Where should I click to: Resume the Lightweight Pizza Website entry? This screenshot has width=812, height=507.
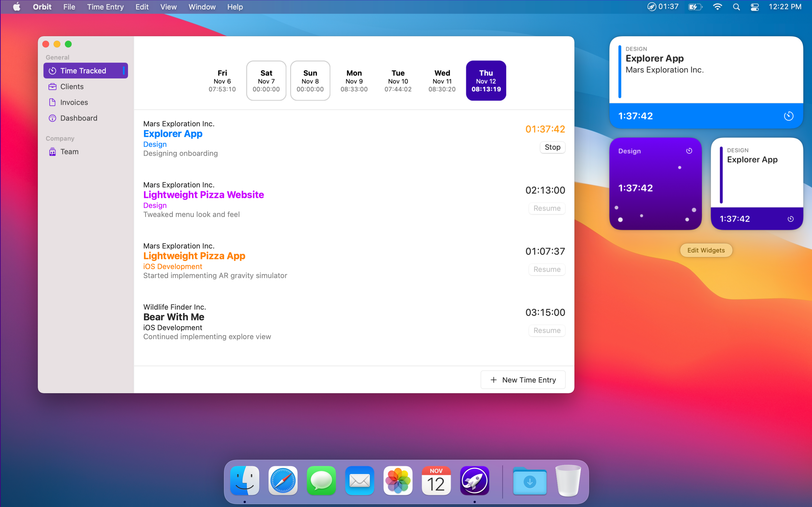[547, 208]
